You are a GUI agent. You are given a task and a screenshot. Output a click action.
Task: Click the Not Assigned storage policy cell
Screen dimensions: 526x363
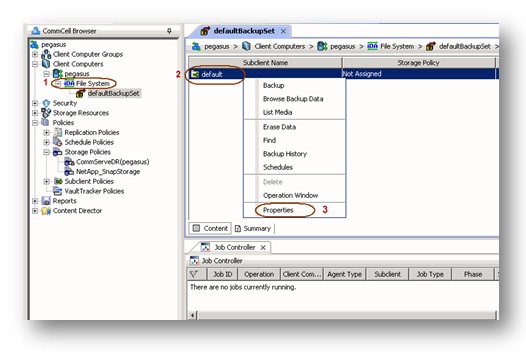pyautogui.click(x=418, y=74)
